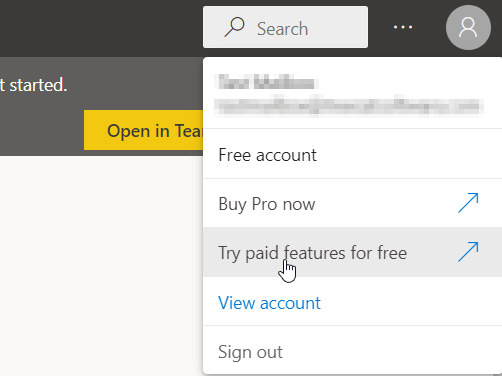
Task: Click the arrow icon beside Try paid features
Action: (468, 252)
